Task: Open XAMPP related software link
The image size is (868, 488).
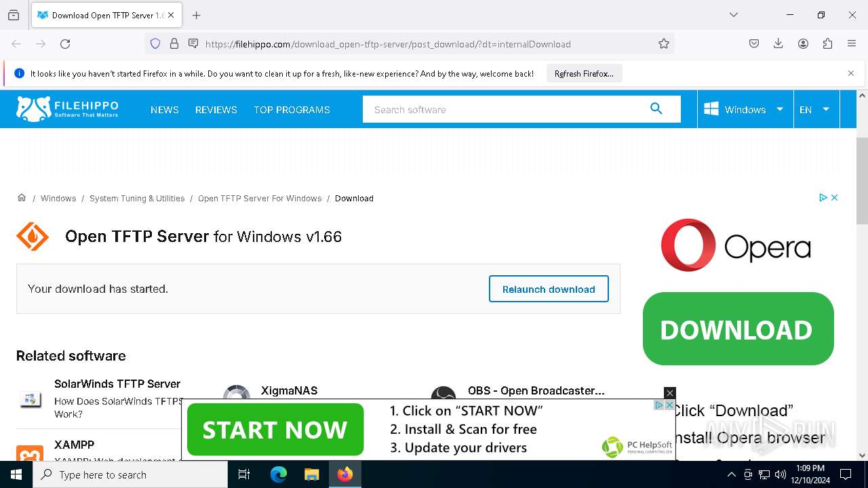Action: [x=74, y=445]
